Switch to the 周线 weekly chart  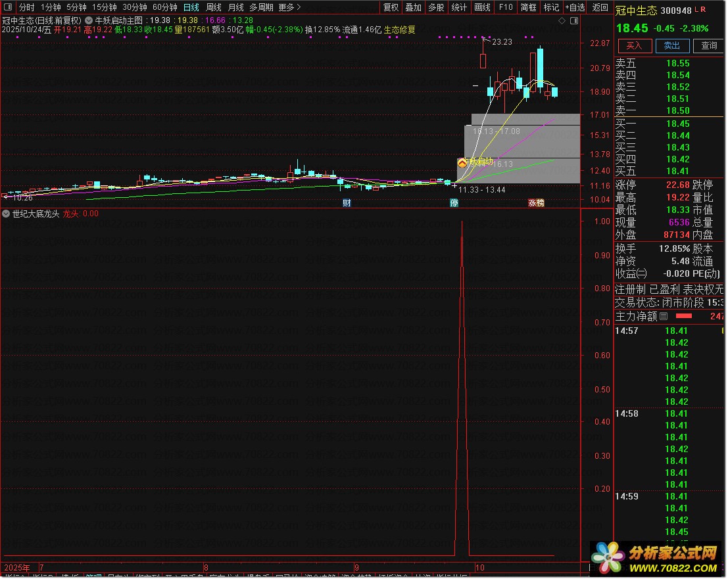pos(214,7)
